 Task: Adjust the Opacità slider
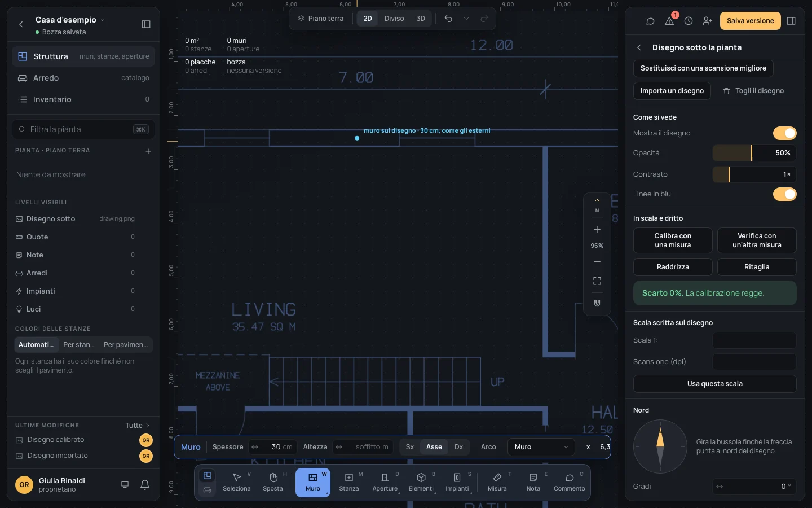tap(754, 153)
